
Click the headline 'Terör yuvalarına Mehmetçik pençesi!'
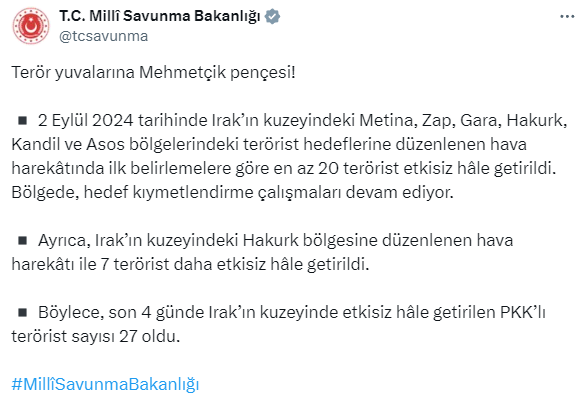[x=153, y=72]
